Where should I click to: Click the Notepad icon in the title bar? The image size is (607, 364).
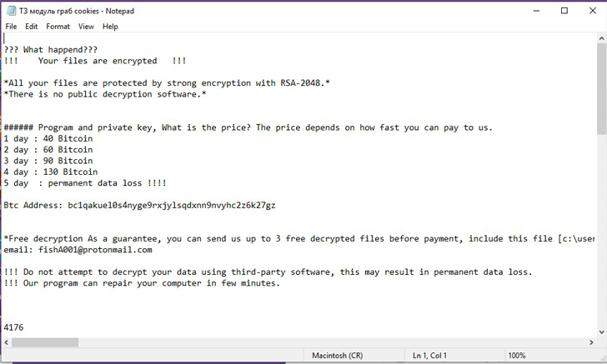[x=12, y=11]
